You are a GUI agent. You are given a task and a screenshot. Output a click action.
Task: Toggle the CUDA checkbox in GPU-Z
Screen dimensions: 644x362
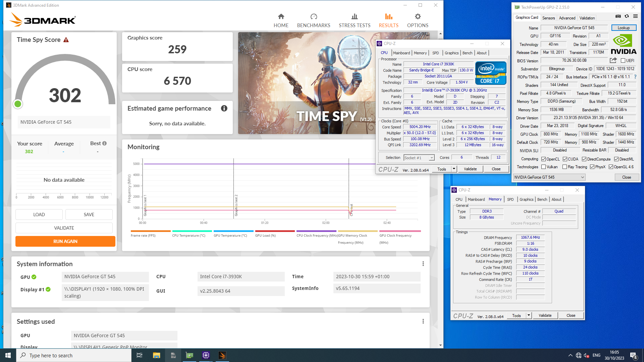(x=565, y=159)
